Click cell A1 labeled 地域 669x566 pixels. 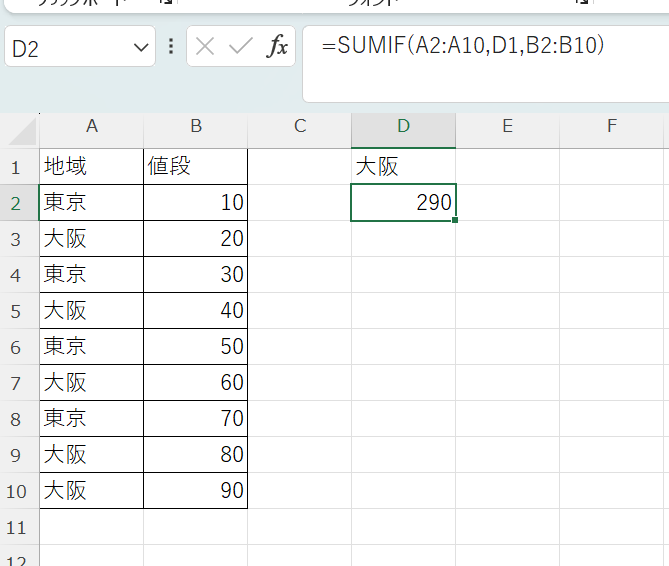[x=92, y=166]
